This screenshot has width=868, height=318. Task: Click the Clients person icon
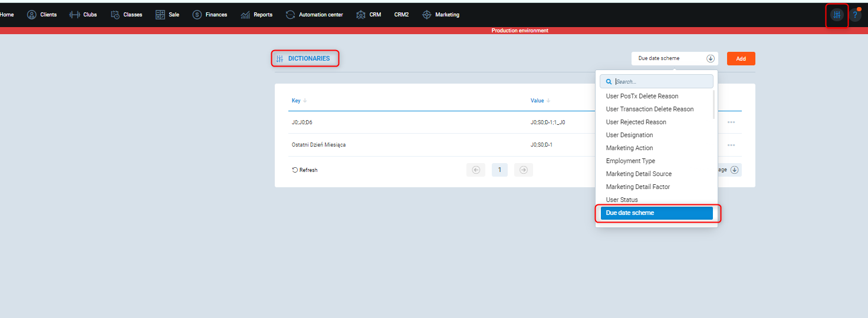32,15
